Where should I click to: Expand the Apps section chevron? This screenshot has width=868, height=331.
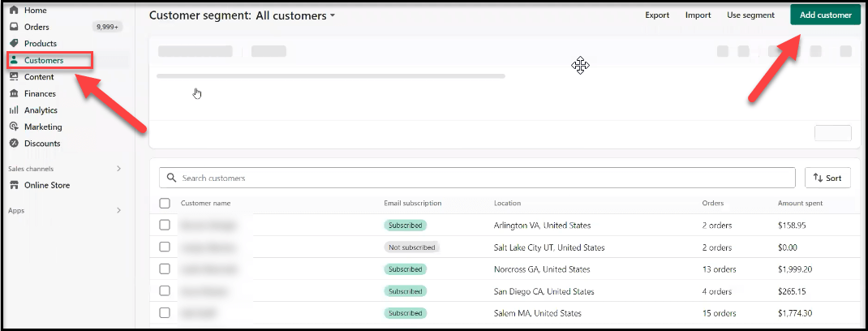click(x=118, y=210)
